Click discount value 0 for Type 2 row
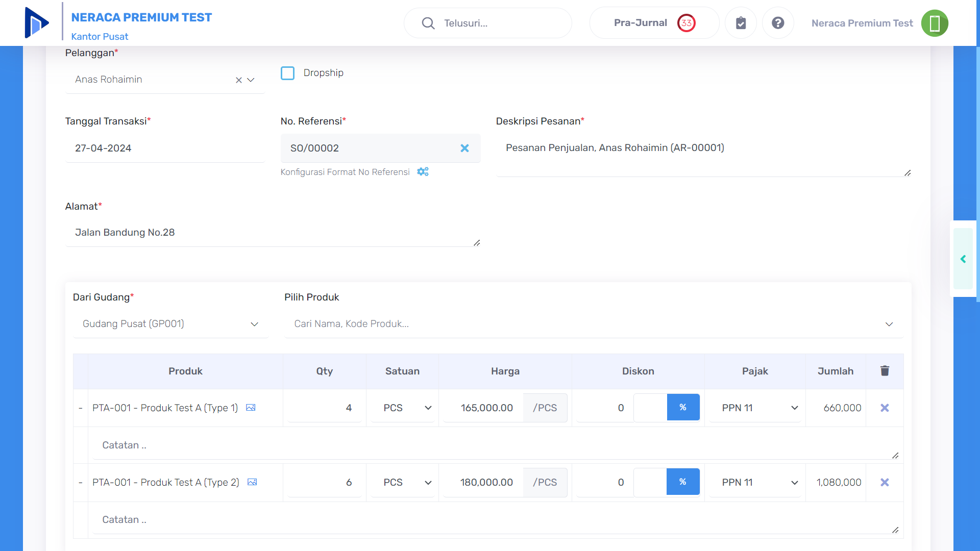The image size is (980, 551). 605,483
